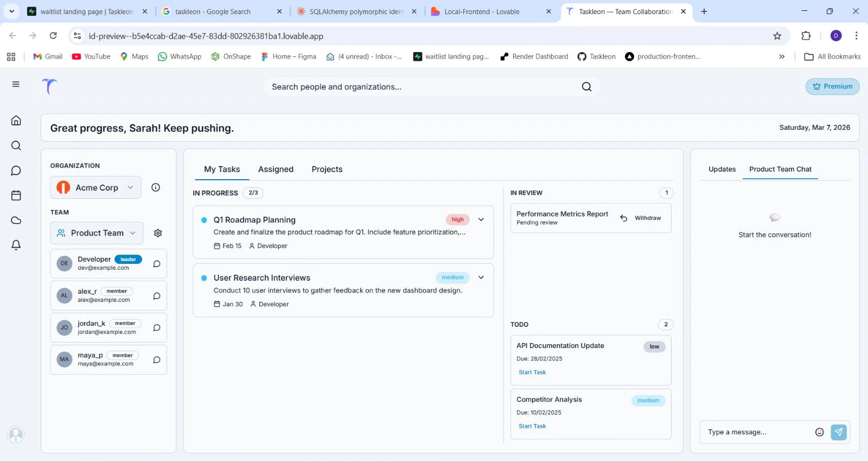
Task: Show organization info icon next to Acme Corp
Action: pyautogui.click(x=156, y=187)
